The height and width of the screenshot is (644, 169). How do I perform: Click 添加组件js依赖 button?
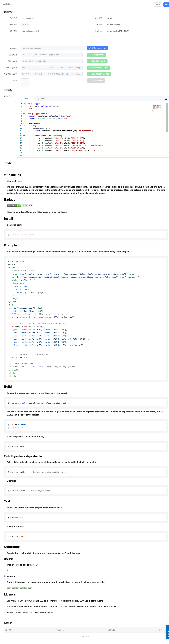(97, 55)
